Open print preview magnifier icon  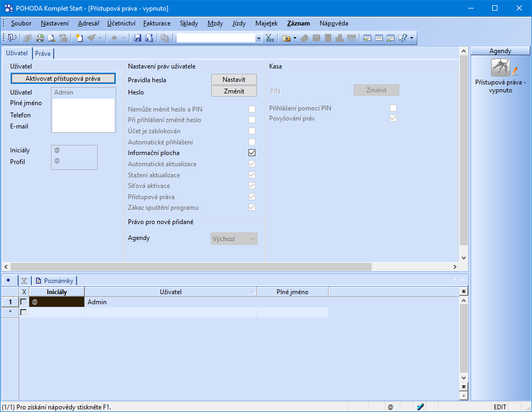click(x=52, y=38)
